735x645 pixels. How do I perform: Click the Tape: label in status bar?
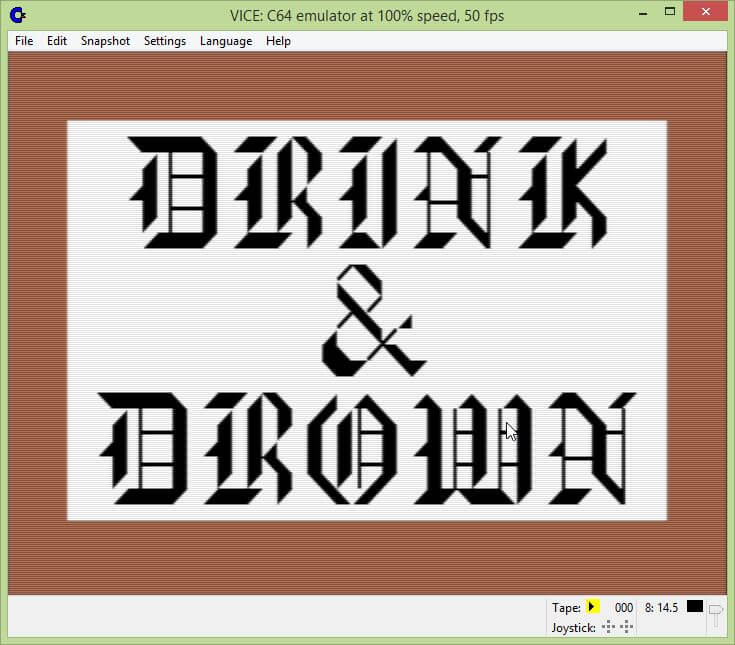(x=566, y=608)
